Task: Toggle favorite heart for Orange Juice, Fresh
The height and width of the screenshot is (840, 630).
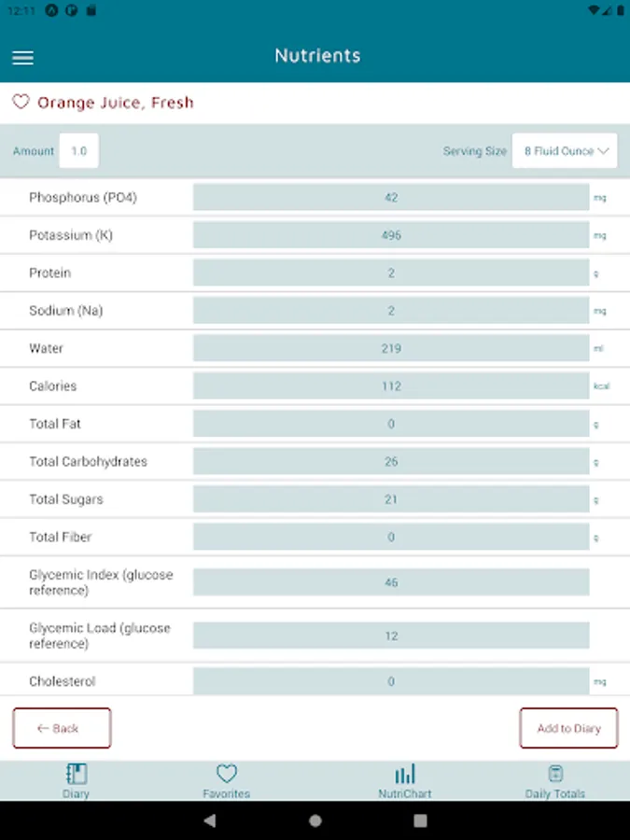Action: click(x=21, y=102)
